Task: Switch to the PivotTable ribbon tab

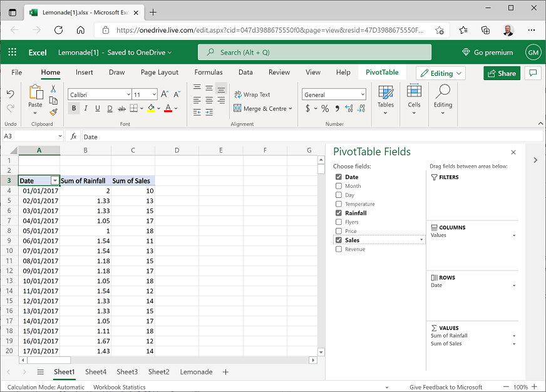Action: tap(381, 72)
